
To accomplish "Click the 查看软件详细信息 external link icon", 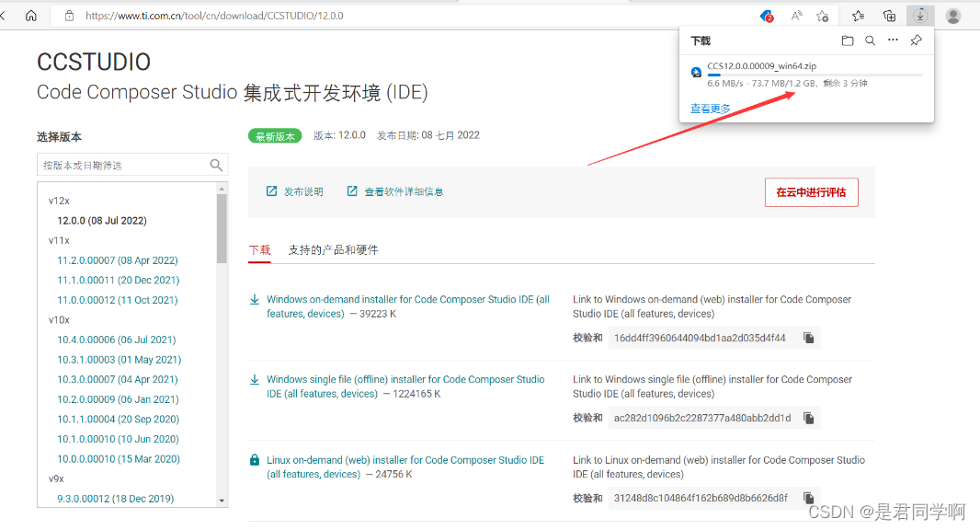I will pos(352,191).
